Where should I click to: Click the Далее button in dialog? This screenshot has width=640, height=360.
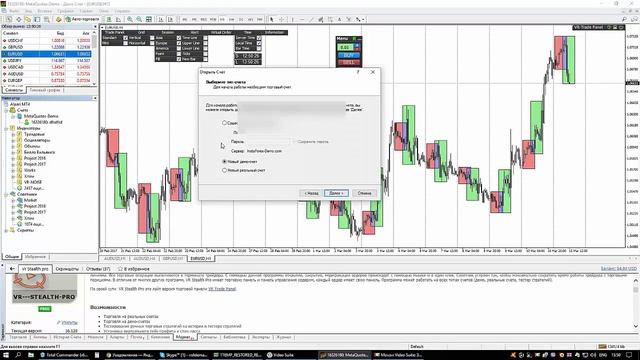(x=336, y=193)
